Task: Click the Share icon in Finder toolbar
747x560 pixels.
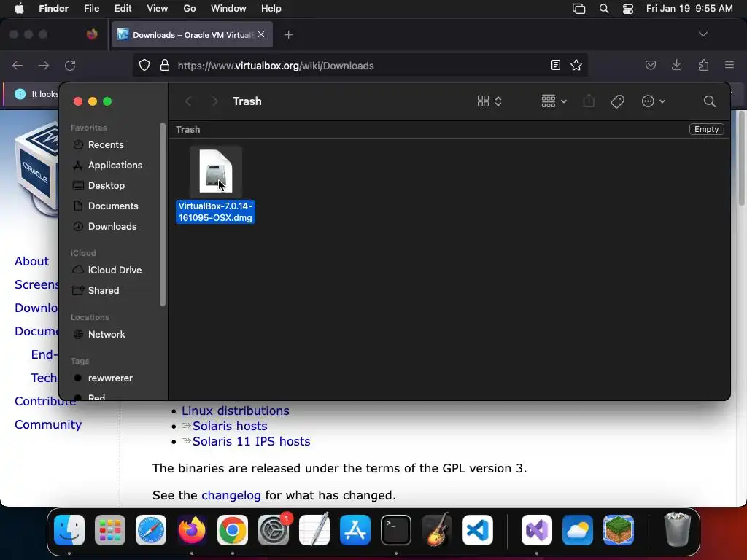Action: (x=589, y=101)
